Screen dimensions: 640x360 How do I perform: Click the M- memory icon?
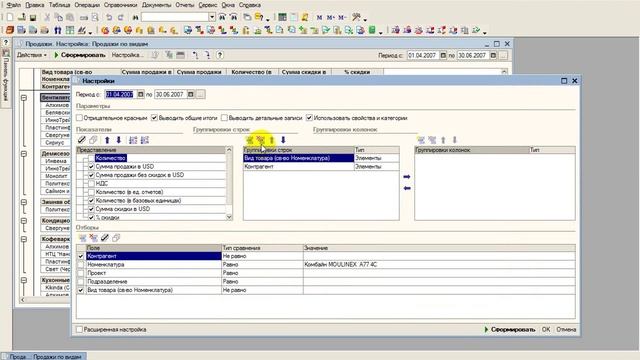(x=342, y=17)
